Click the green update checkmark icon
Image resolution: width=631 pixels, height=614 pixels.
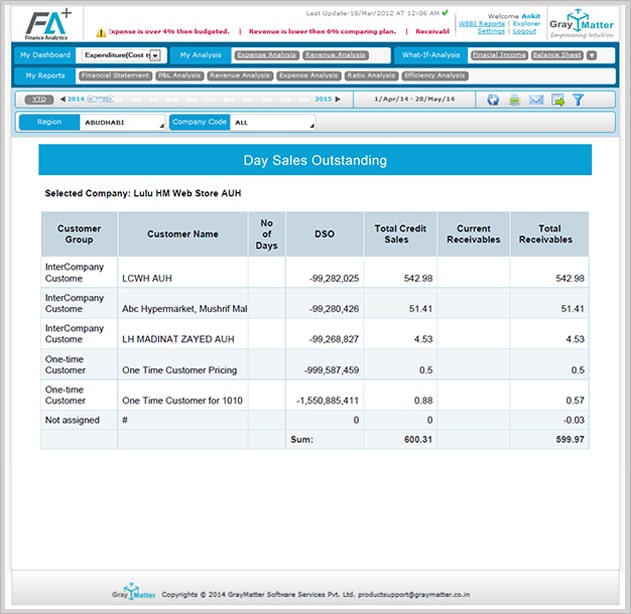445,13
